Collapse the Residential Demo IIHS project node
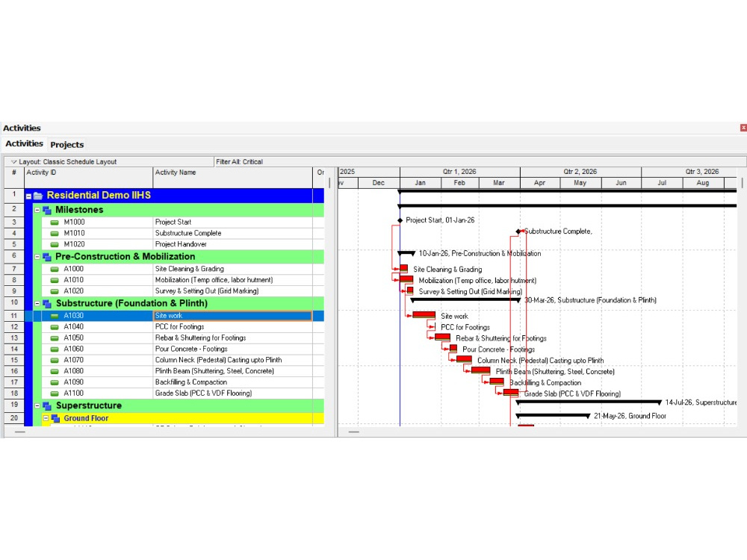Image resolution: width=747 pixels, height=560 pixels. coord(28,196)
